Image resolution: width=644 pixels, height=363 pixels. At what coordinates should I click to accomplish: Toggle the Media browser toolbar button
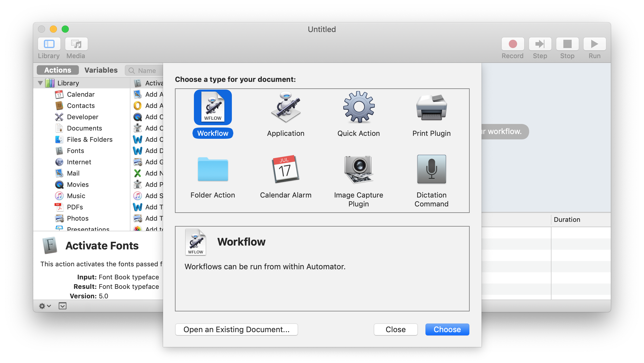pyautogui.click(x=76, y=44)
